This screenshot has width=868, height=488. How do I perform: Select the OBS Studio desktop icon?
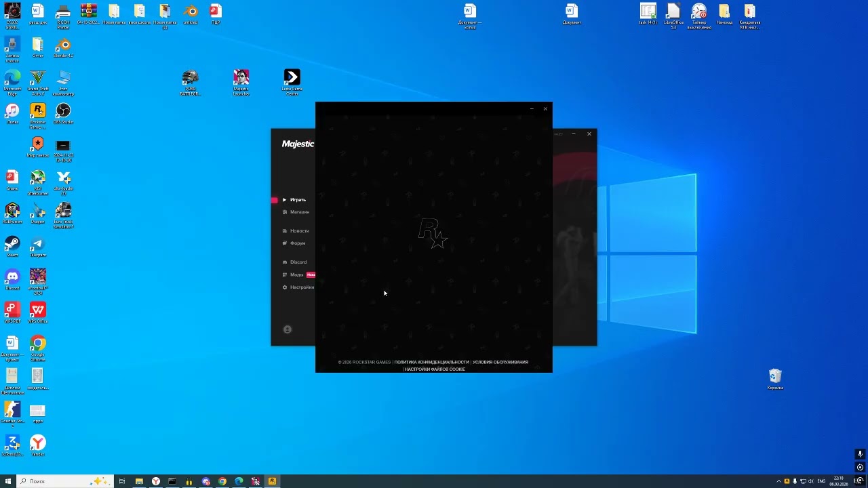coord(63,113)
